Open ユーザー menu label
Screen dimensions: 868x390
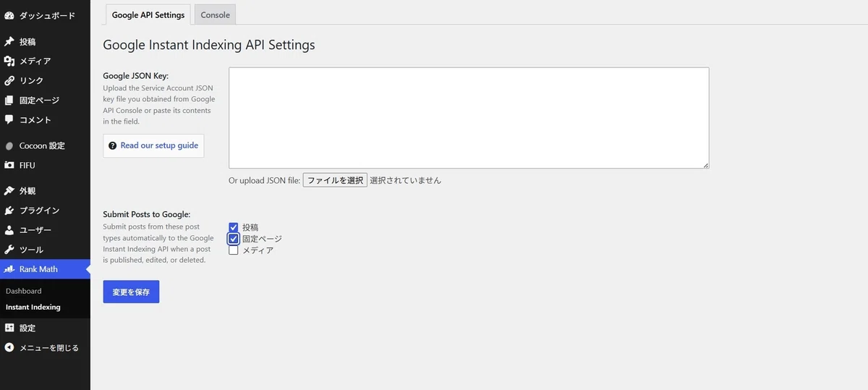point(35,230)
